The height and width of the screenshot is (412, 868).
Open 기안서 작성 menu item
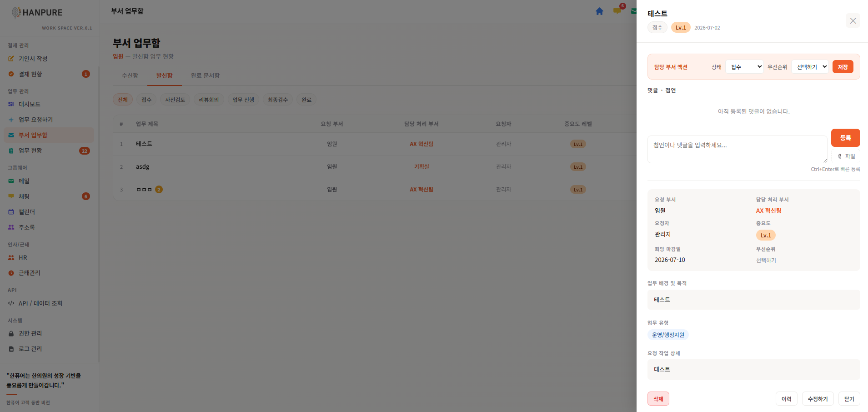(x=49, y=59)
